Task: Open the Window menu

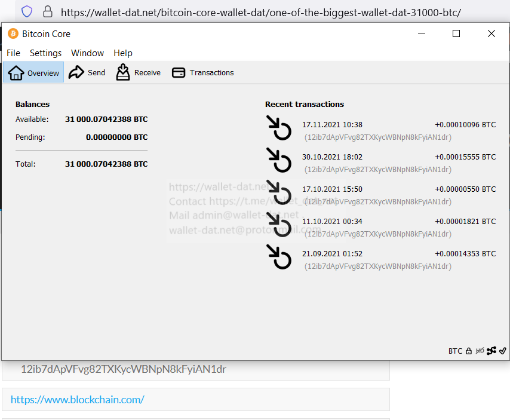Action: pyautogui.click(x=87, y=53)
